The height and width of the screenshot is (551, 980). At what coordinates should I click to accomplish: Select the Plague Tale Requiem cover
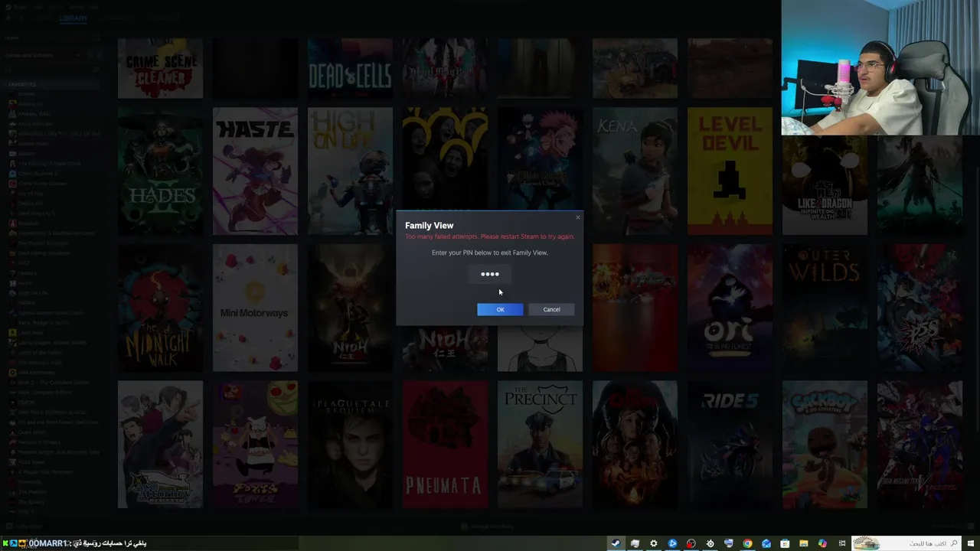[x=350, y=445]
